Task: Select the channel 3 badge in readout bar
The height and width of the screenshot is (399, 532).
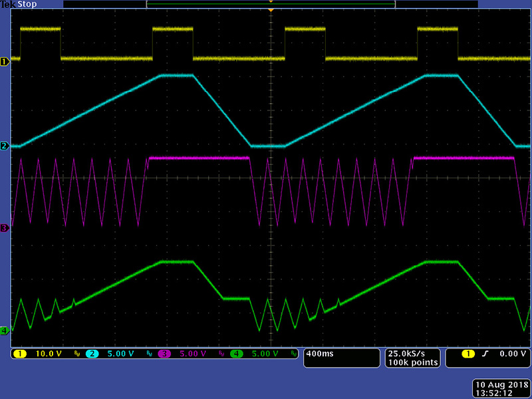Action: pyautogui.click(x=164, y=354)
